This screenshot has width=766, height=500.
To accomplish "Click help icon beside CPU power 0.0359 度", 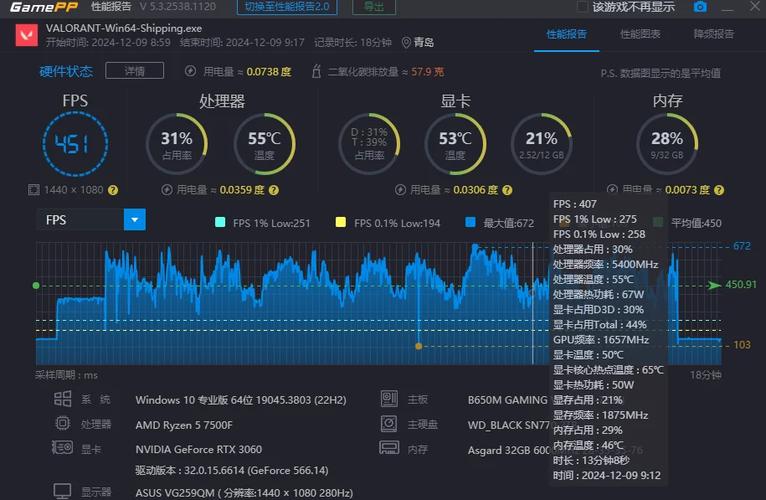I will pos(274,190).
